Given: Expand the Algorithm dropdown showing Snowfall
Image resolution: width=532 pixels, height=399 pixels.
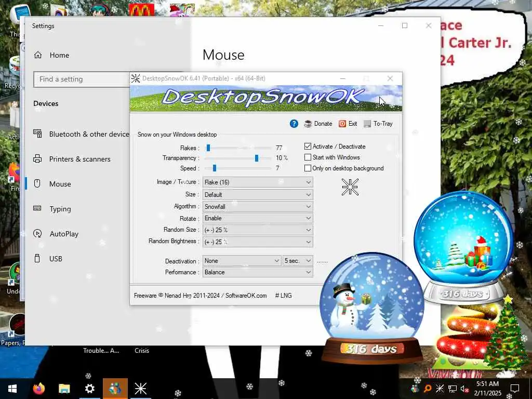Looking at the screenshot, I should (x=258, y=206).
